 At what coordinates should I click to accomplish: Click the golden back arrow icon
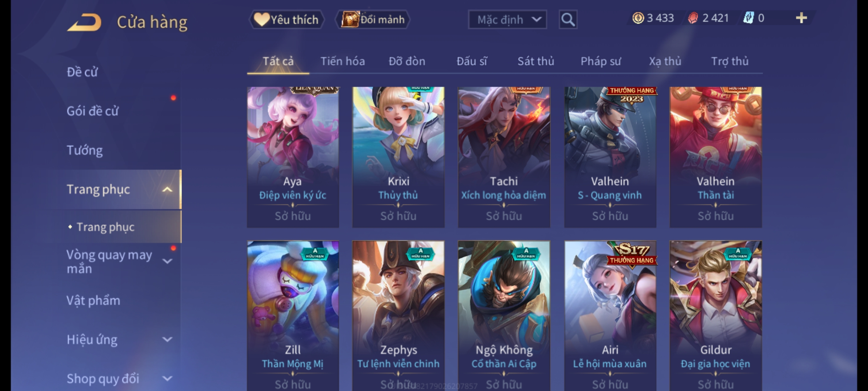(84, 22)
